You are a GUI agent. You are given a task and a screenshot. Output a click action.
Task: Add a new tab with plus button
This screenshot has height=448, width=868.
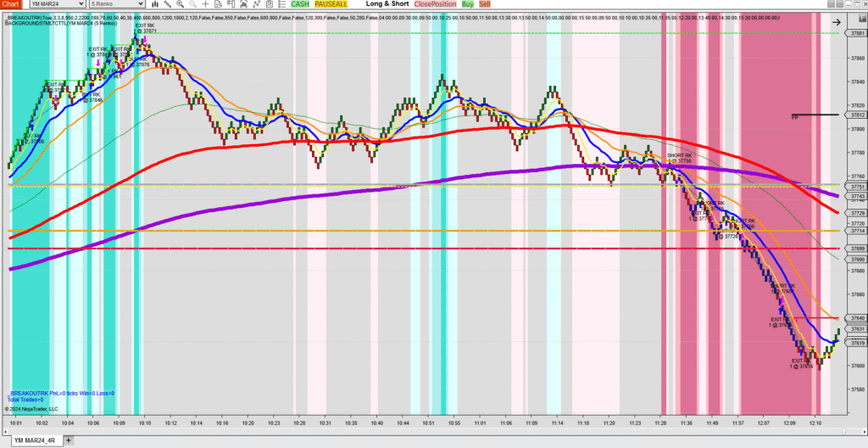point(69,441)
